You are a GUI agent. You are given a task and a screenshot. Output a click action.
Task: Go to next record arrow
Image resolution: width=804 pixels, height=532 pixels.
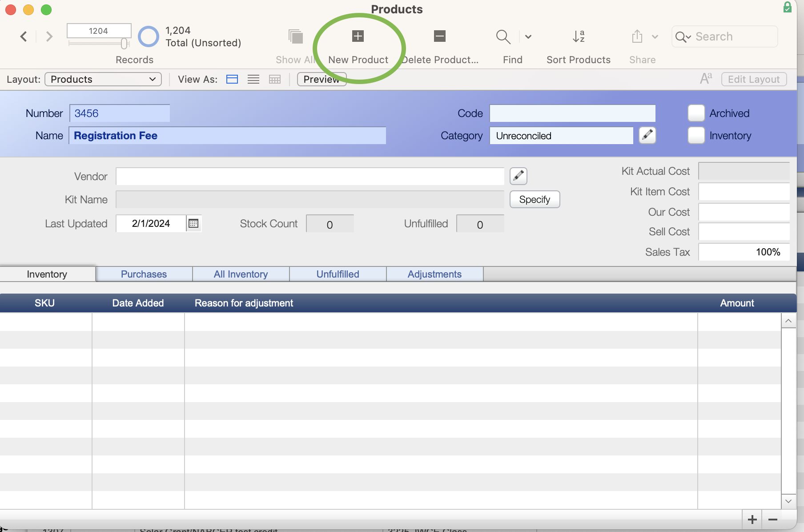point(49,36)
